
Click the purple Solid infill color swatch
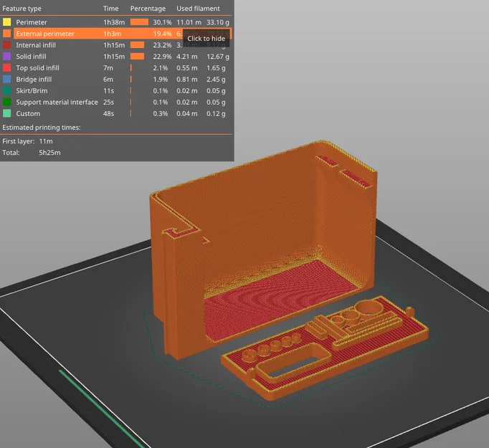[x=7, y=56]
